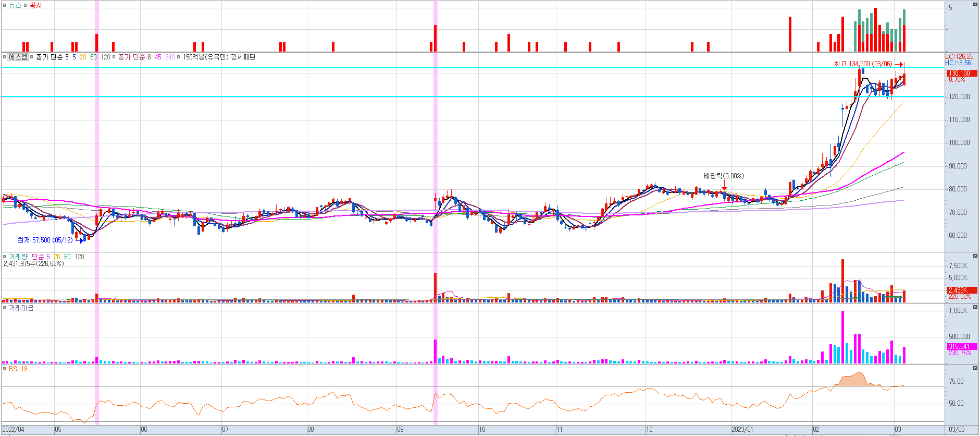Click the 2022/04 date axis label

point(13,430)
